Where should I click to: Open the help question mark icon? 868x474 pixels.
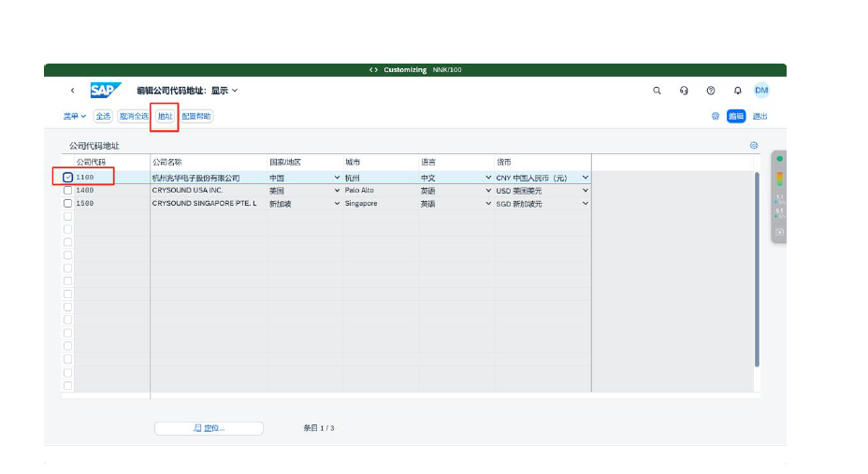click(x=711, y=91)
